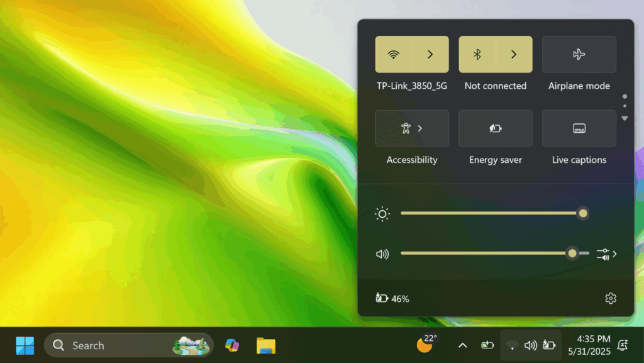Click the volume icon in system tray
The height and width of the screenshot is (363, 644).
531,345
